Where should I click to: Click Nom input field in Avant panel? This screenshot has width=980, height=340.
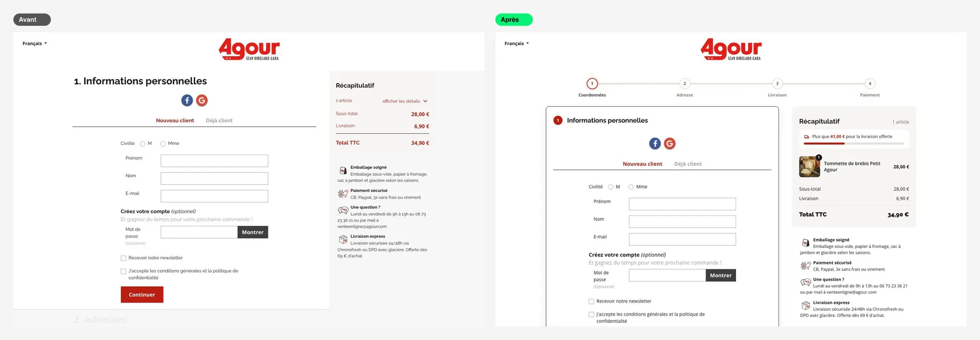pos(215,178)
